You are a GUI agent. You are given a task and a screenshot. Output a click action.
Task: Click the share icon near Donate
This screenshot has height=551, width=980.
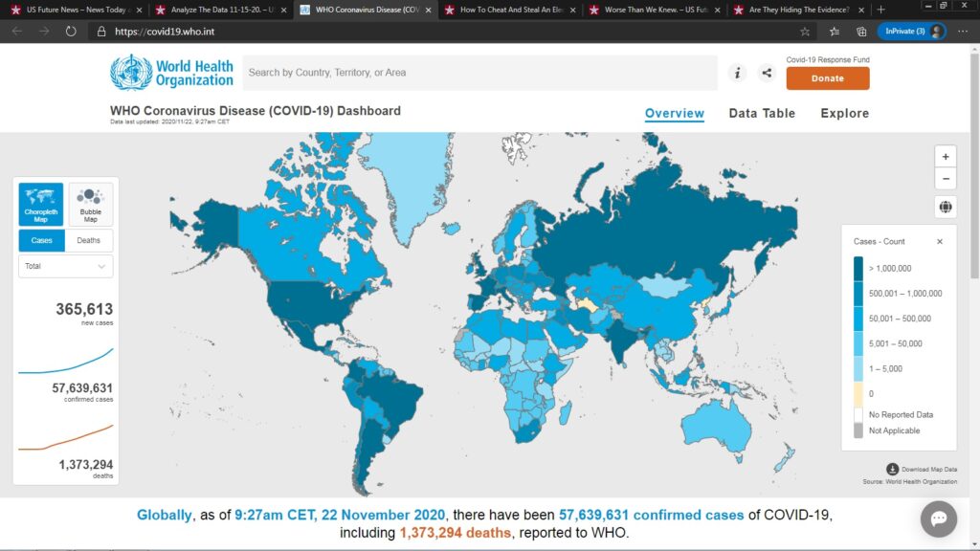tap(767, 73)
